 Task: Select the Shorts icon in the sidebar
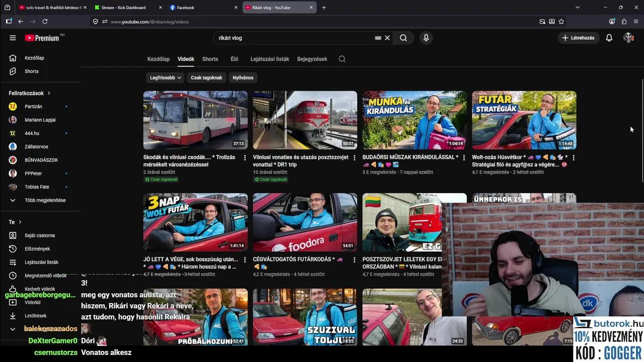coord(13,71)
